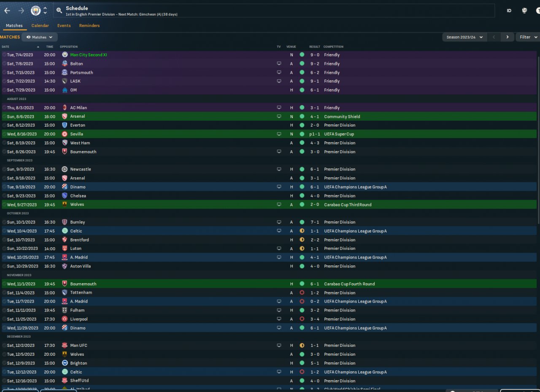Screen dimensions: 540x392
Task: Open the ID button in top bar
Action: click(x=509, y=11)
